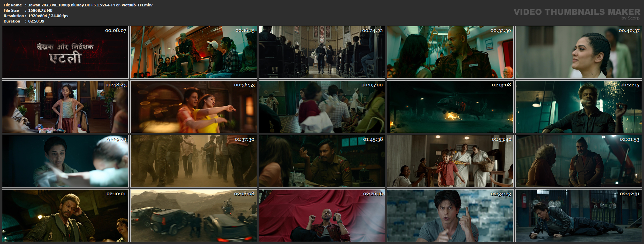The width and height of the screenshot is (644, 244).
Task: Click the resolution value 1920x804 / 24.00 fps
Action: coord(48,16)
